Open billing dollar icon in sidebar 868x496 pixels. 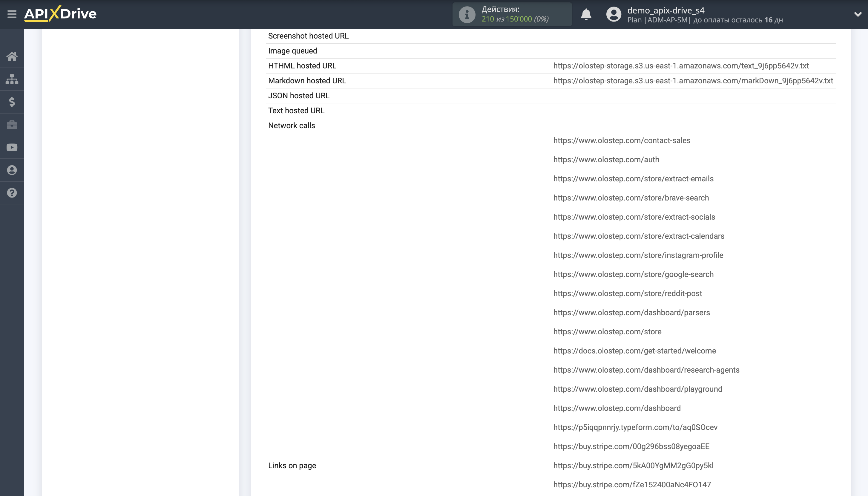[x=12, y=102]
